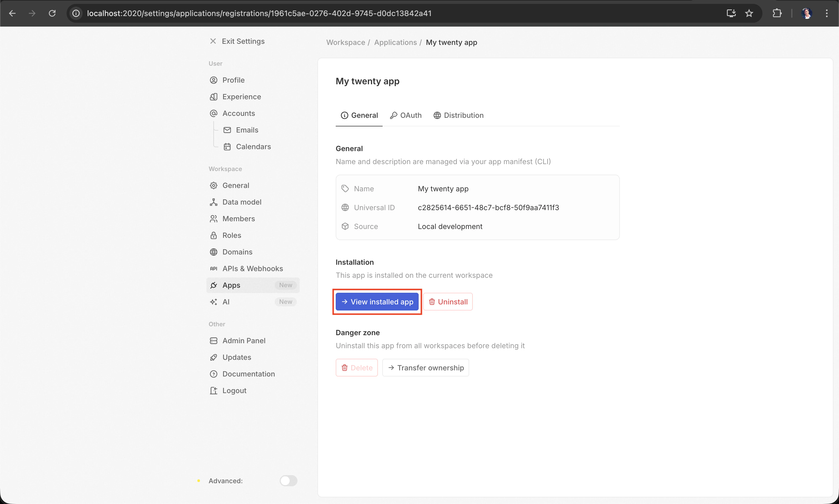Image resolution: width=839 pixels, height=504 pixels.
Task: Go to Data model settings
Action: tap(242, 202)
